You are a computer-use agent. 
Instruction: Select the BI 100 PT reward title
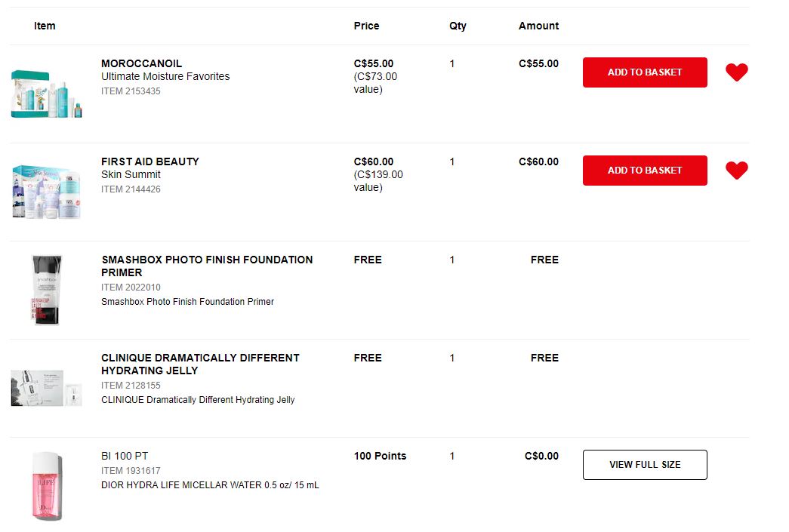click(x=125, y=456)
